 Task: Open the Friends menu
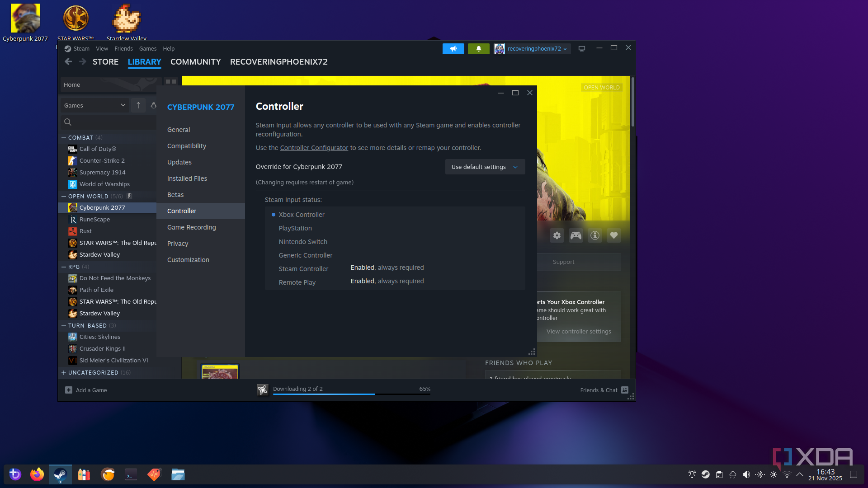[123, 49]
